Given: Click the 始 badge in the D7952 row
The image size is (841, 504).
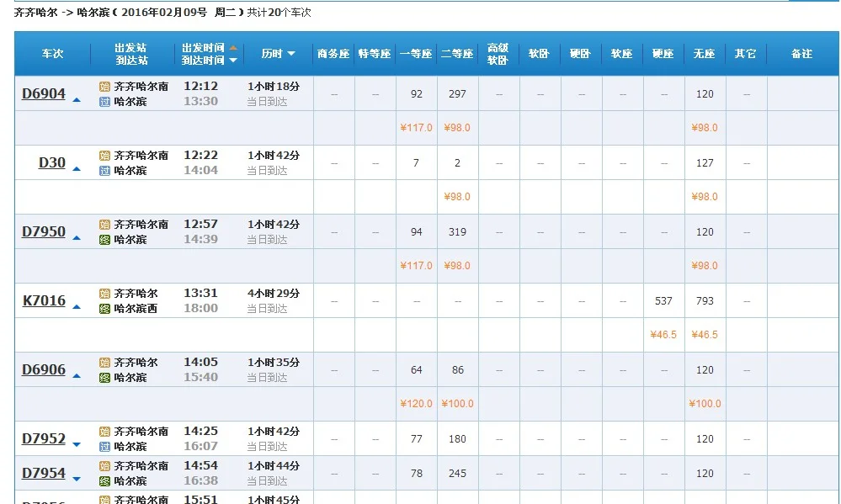Looking at the screenshot, I should [x=106, y=432].
